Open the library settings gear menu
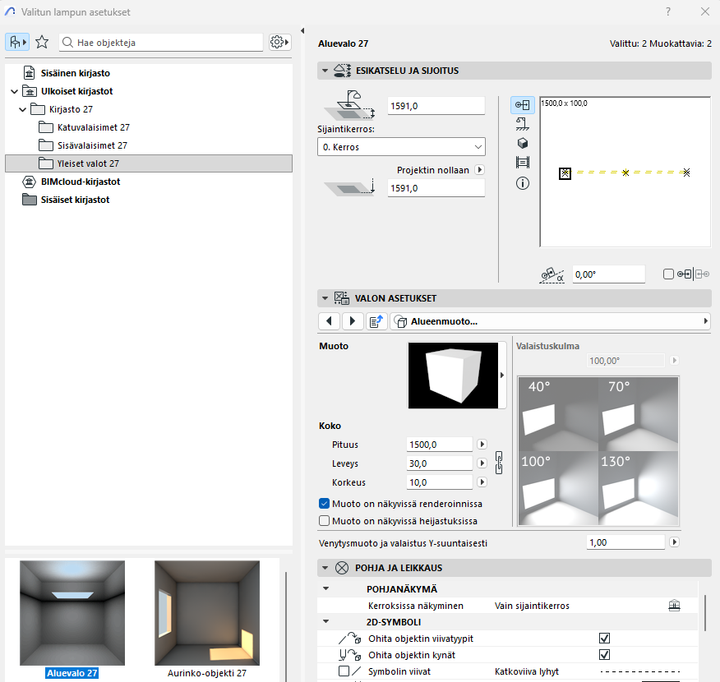This screenshot has height=682, width=720. (x=279, y=42)
